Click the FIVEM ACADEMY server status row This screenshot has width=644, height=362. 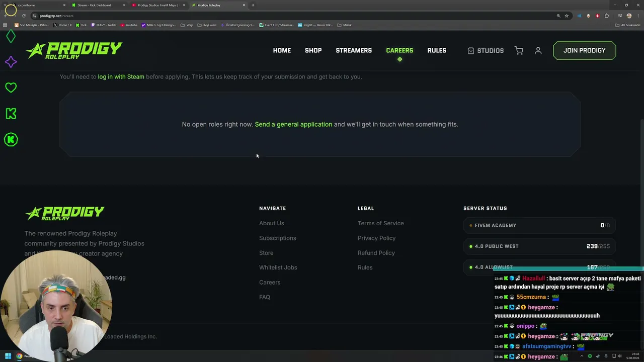coord(539,225)
